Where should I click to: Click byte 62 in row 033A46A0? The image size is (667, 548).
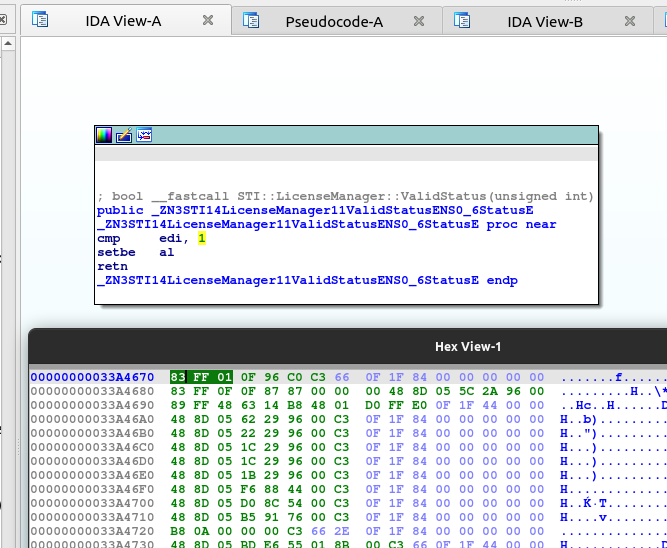pos(248,419)
